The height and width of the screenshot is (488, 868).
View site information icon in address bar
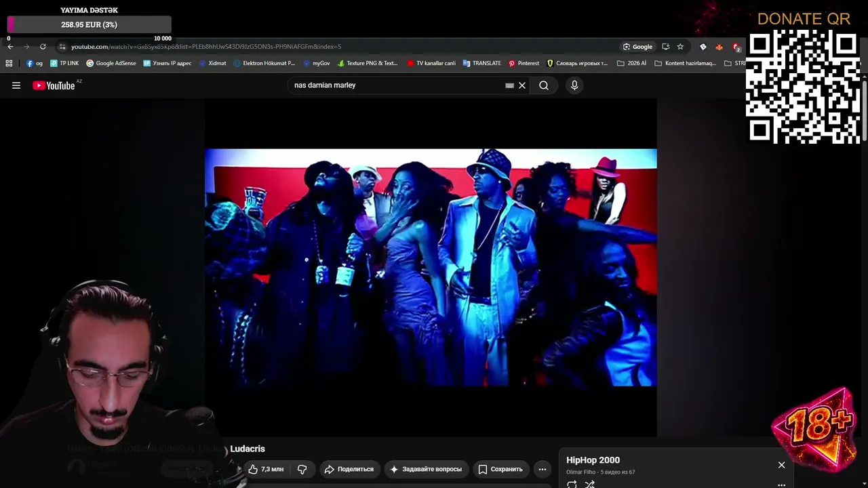[x=62, y=47]
